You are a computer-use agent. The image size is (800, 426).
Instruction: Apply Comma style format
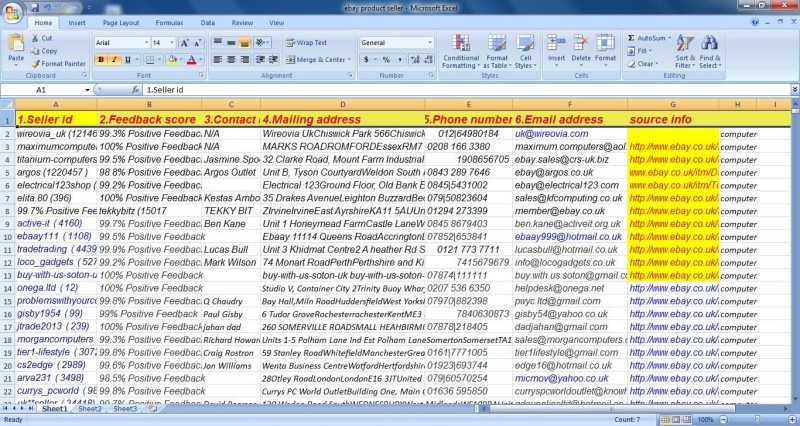(x=399, y=60)
